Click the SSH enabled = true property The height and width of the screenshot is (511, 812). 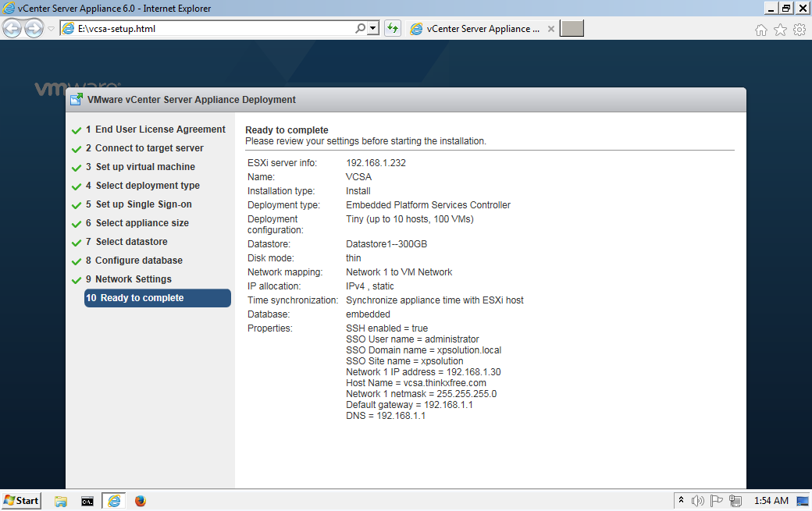386,328
